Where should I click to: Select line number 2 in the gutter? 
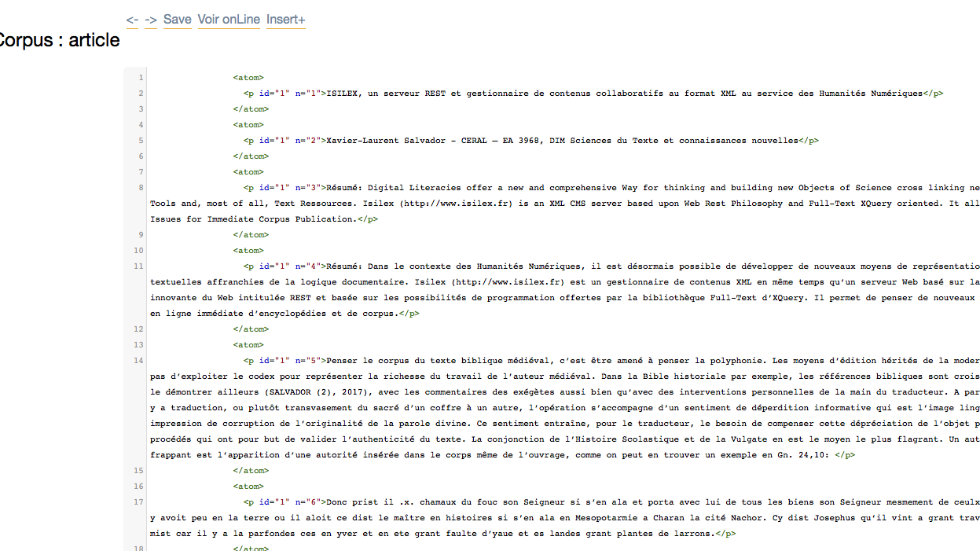click(141, 94)
